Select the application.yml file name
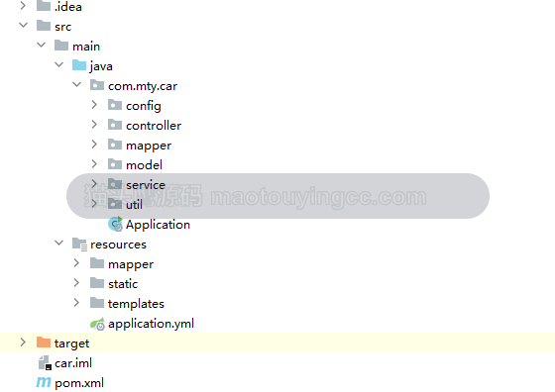555x392 pixels. point(151,324)
